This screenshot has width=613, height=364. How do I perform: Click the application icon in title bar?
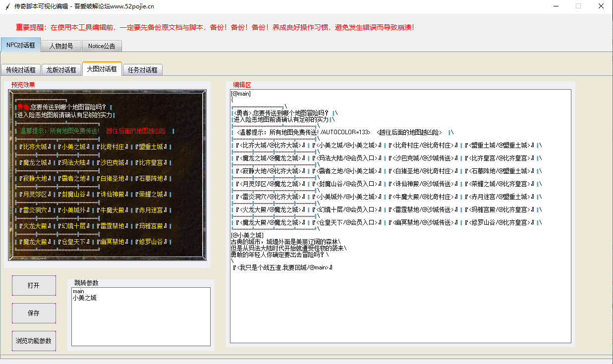coord(7,6)
